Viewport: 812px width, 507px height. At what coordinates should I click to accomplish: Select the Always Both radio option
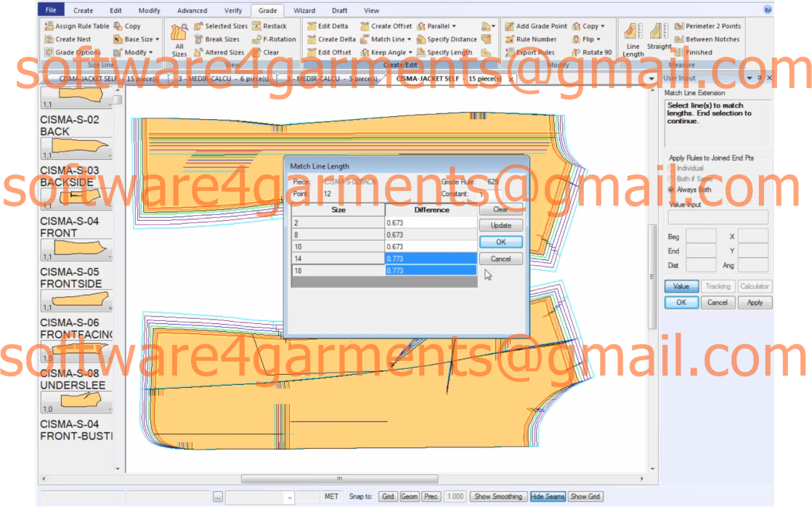672,190
